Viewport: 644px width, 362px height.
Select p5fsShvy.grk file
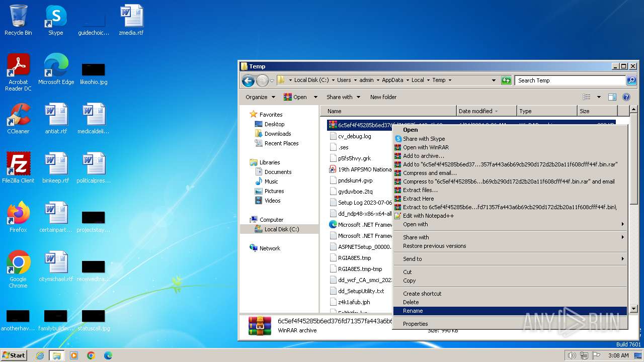coord(354,158)
